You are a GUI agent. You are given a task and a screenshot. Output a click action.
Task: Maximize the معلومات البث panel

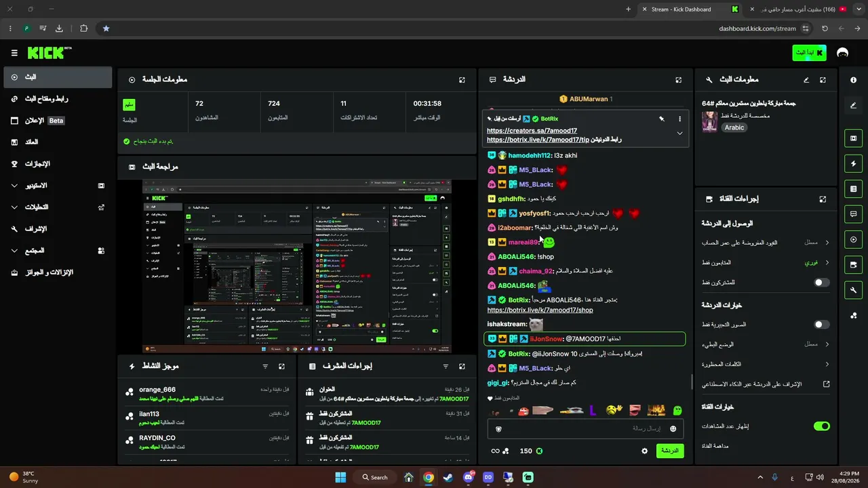823,80
